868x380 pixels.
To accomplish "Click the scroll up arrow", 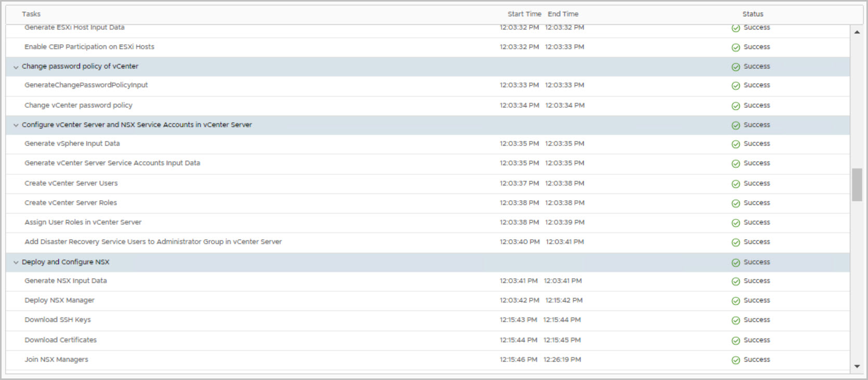I will 857,32.
